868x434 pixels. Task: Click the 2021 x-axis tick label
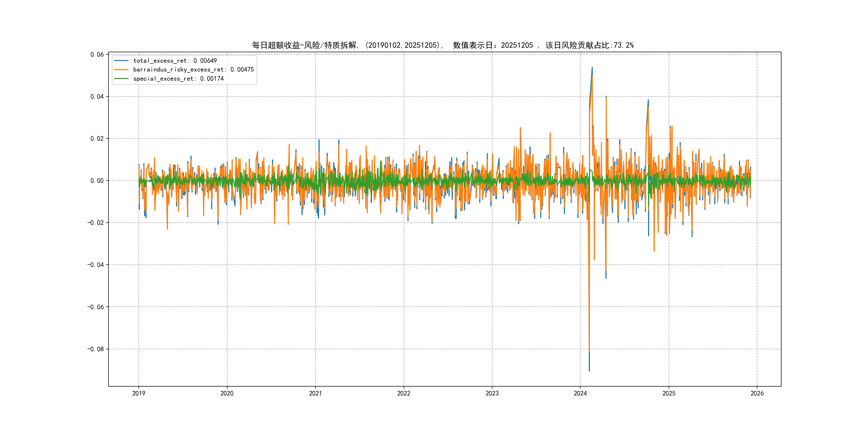[315, 393]
